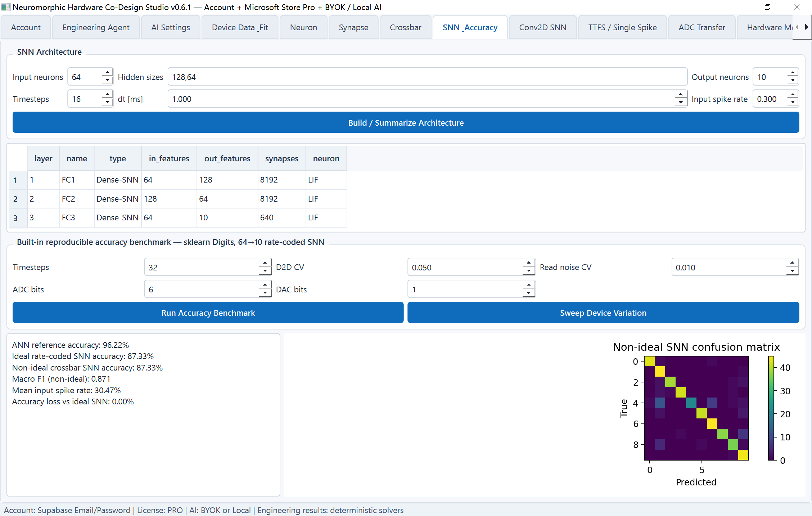This screenshot has width=812, height=516.
Task: Select the synapses column header
Action: pyautogui.click(x=282, y=158)
